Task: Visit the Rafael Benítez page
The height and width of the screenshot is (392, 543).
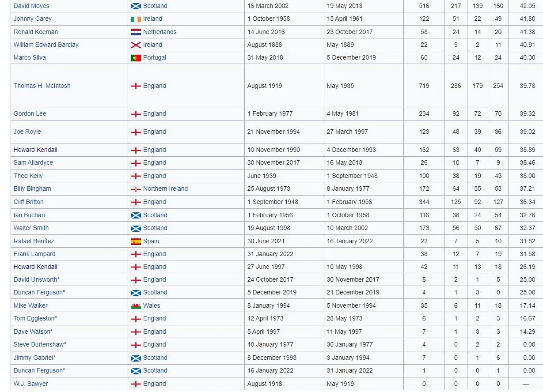Action: click(34, 241)
